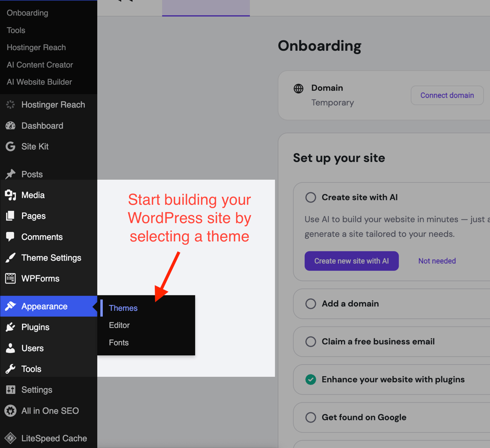The width and height of the screenshot is (490, 448).
Task: Select the Add a domain radio circle
Action: pyautogui.click(x=311, y=304)
